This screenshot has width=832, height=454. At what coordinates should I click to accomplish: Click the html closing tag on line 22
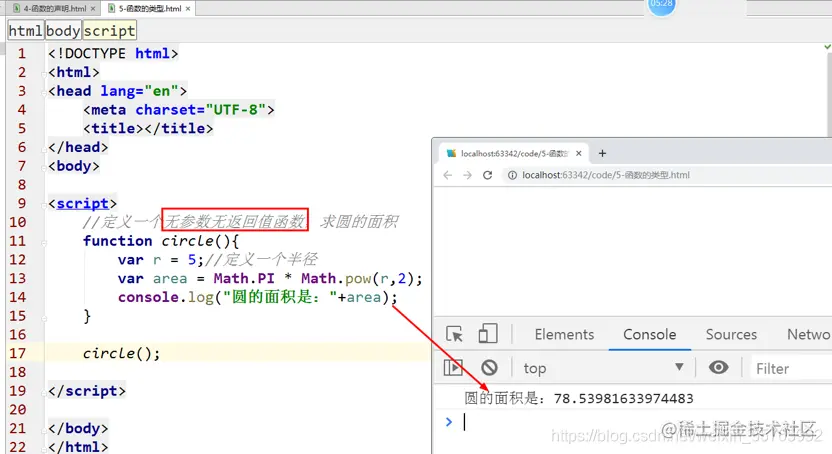click(x=78, y=447)
